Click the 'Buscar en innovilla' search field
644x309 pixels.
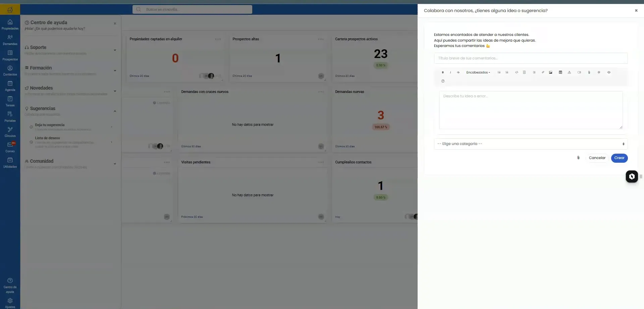point(192,9)
